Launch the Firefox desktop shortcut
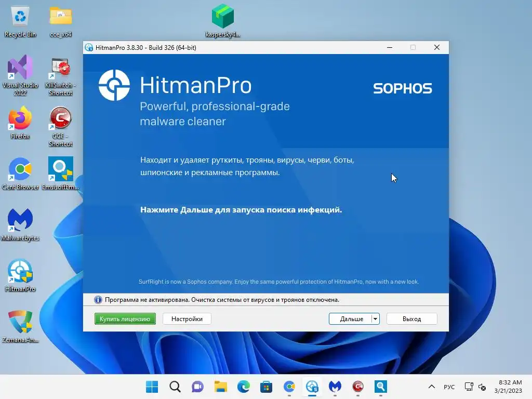The height and width of the screenshot is (399, 532). [x=20, y=123]
